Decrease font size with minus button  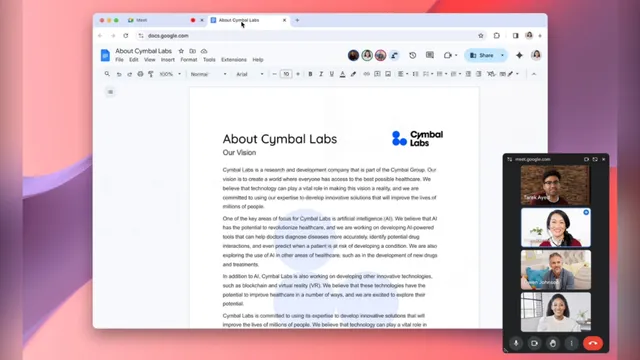[x=274, y=74]
